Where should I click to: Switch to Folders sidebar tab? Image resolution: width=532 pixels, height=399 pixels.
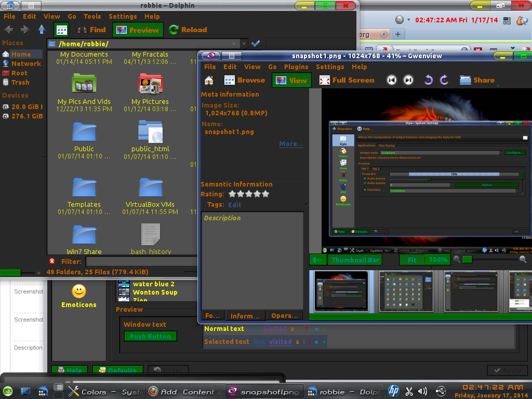pyautogui.click(x=212, y=316)
